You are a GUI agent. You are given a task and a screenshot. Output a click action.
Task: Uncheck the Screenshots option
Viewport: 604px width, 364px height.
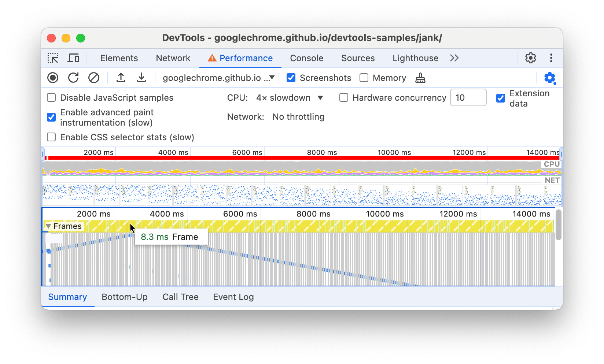pyautogui.click(x=291, y=78)
